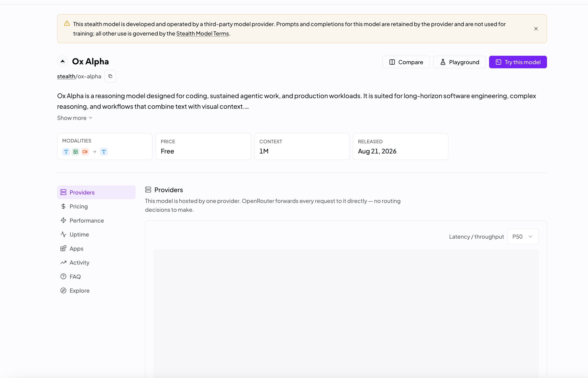Click the warning triangle icon in banner
The width and height of the screenshot is (588, 378).
tap(67, 23)
